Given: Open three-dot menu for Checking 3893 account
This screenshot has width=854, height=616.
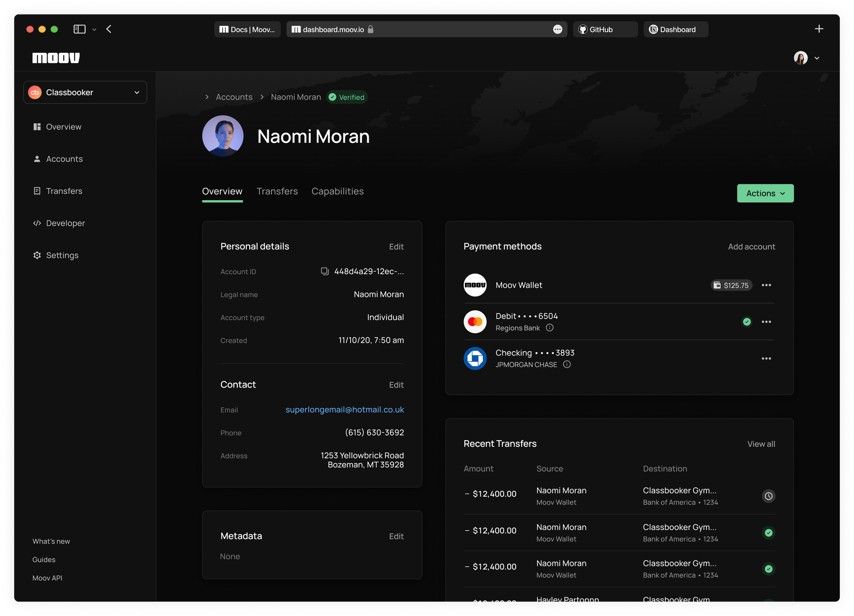Looking at the screenshot, I should [766, 358].
